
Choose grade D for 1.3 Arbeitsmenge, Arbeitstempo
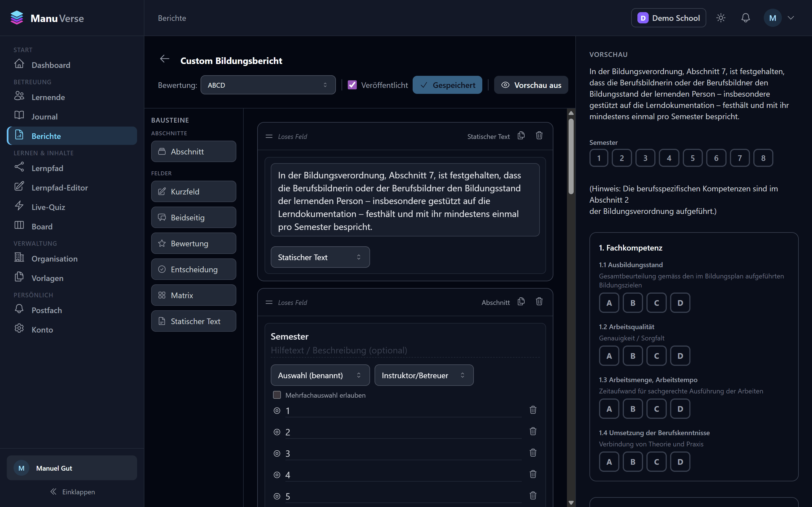click(x=680, y=409)
